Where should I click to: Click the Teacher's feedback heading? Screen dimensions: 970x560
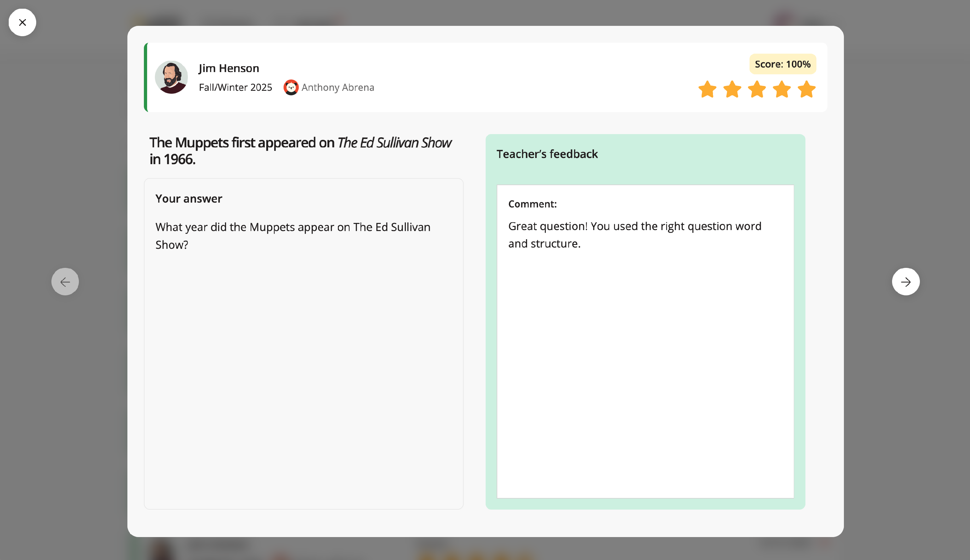pos(547,154)
